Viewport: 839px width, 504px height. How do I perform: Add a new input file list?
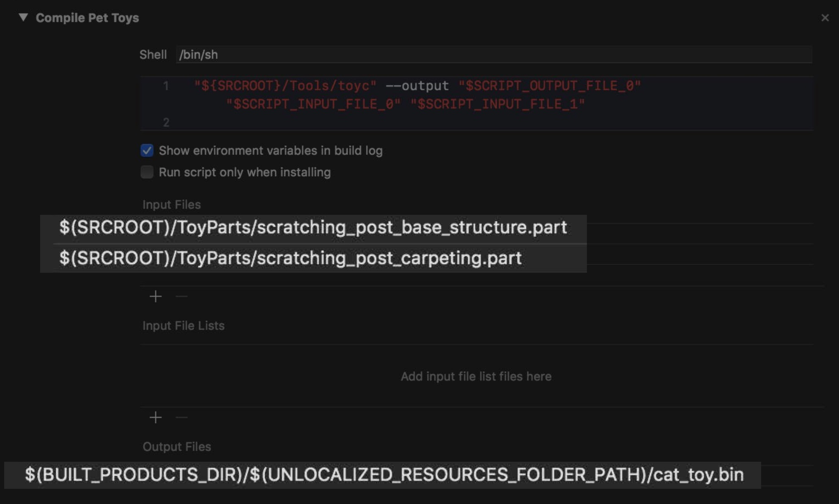point(156,418)
